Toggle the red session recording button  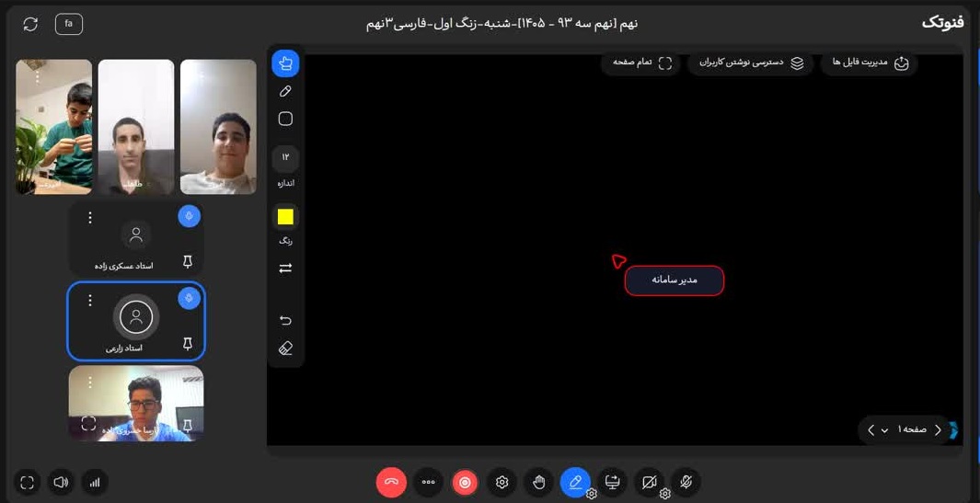click(x=465, y=483)
